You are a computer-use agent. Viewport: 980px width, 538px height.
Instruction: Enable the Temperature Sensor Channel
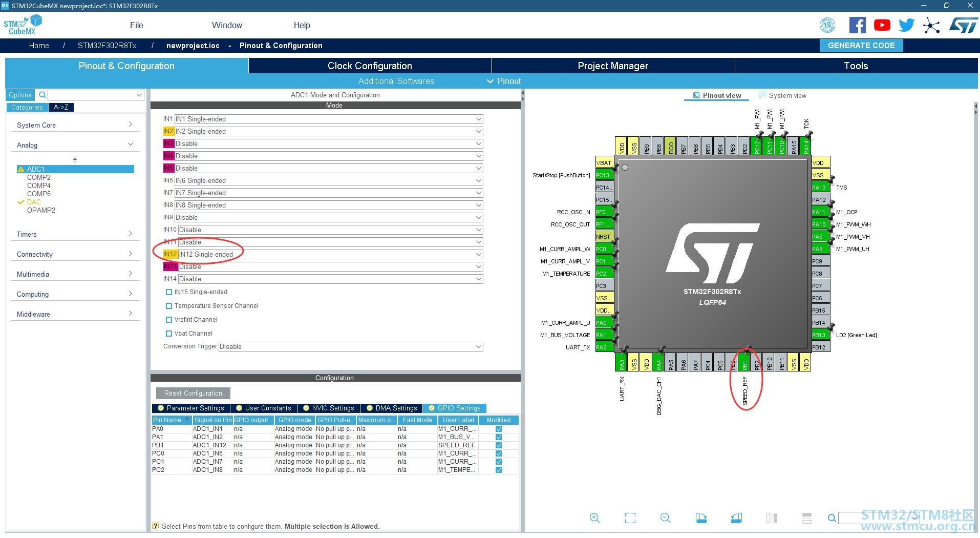pos(169,306)
